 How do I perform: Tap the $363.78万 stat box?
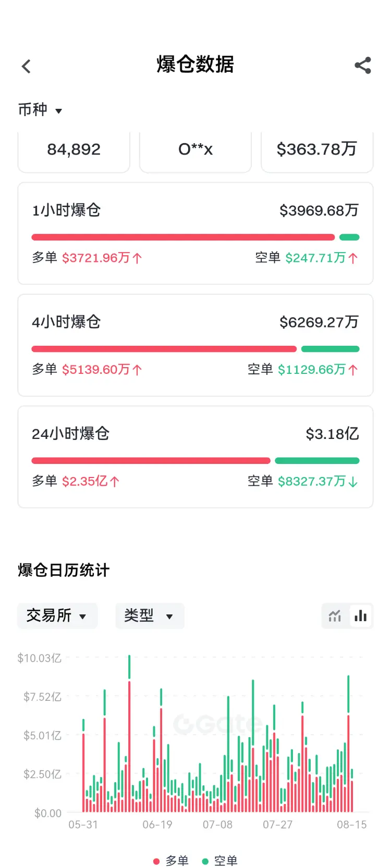click(317, 151)
